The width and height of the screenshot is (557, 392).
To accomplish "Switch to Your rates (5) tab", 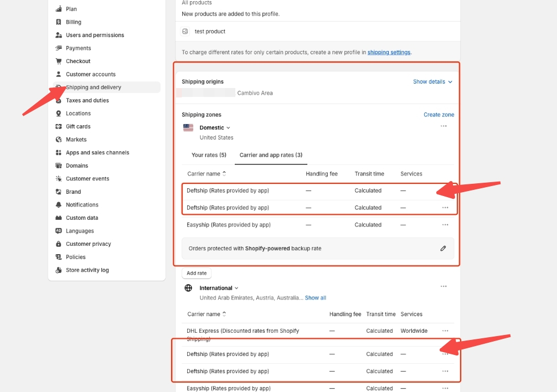I will coord(209,155).
